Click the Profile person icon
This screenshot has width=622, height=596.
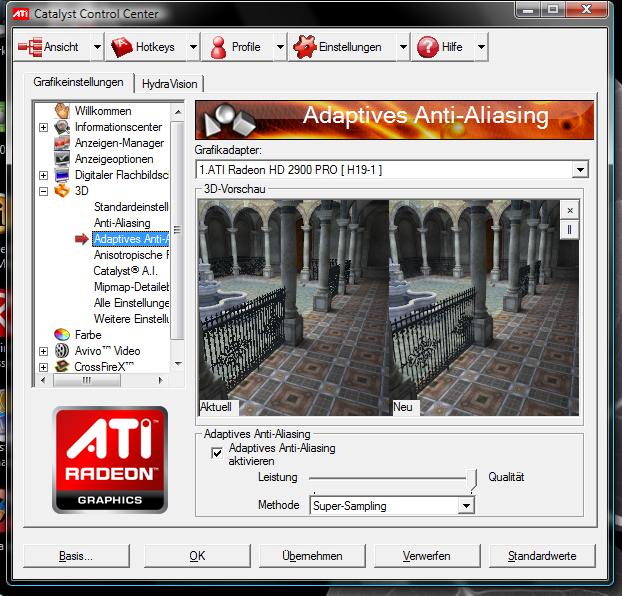click(218, 47)
